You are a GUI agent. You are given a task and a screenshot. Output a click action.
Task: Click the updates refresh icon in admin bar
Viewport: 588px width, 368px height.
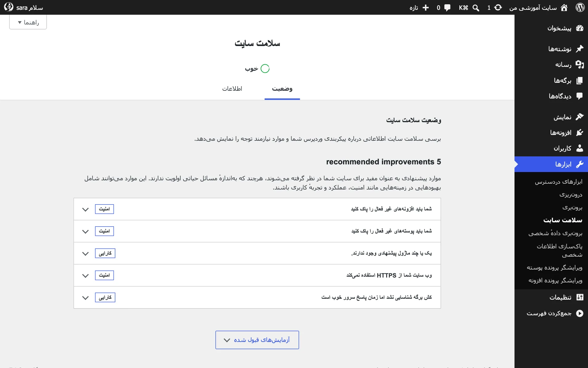pyautogui.click(x=498, y=7)
